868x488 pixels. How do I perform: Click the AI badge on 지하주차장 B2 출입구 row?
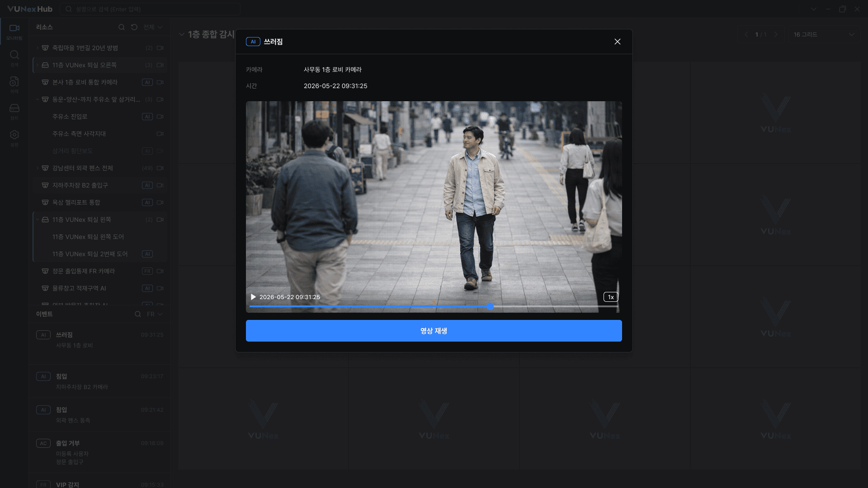tap(147, 185)
